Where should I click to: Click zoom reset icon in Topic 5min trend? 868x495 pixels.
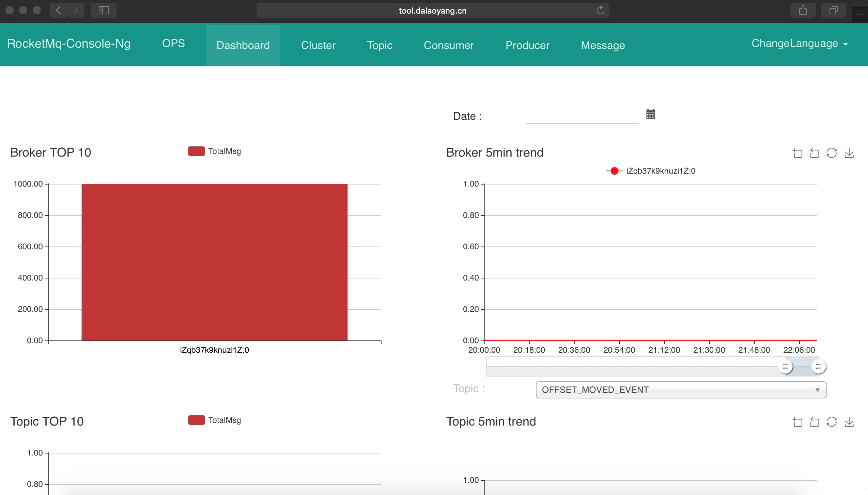814,422
